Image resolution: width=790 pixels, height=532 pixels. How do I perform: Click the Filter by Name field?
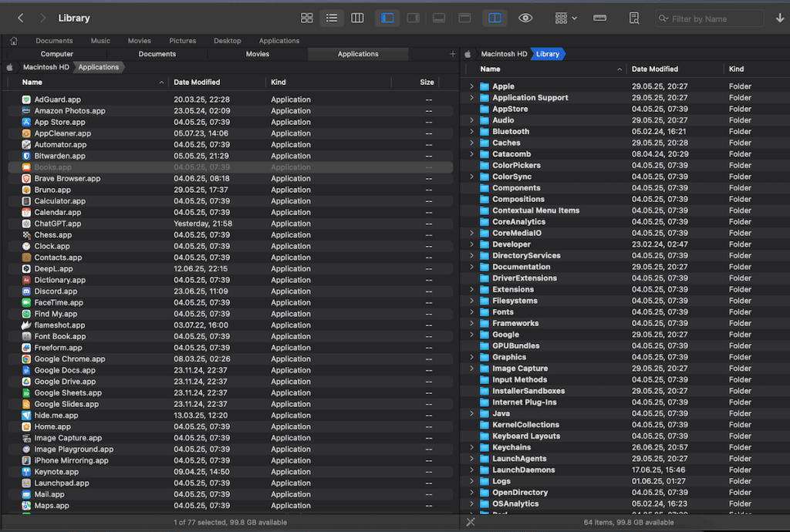coord(710,19)
